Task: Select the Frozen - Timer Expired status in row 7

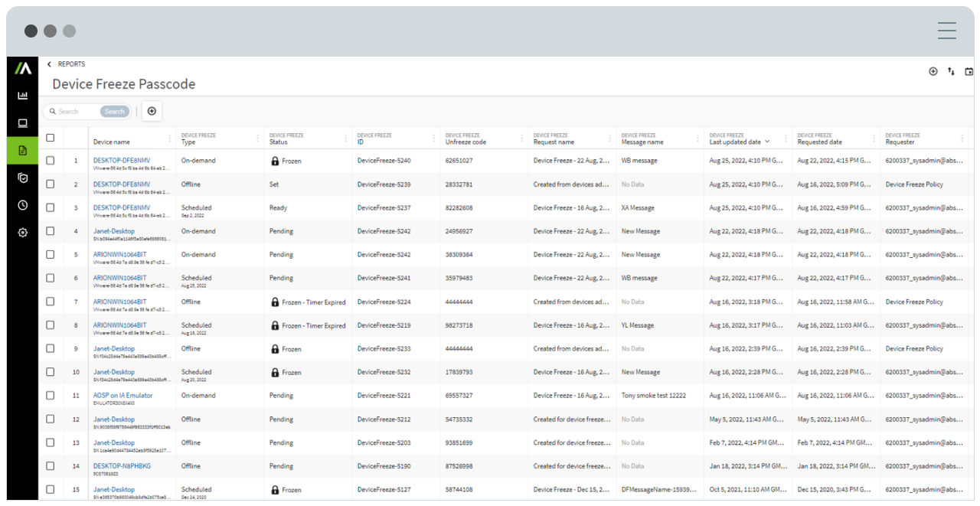Action: tap(314, 302)
